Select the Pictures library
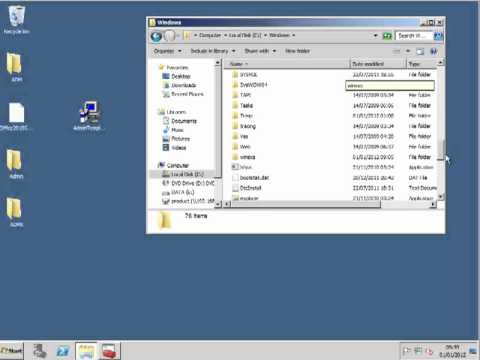The image size is (480, 360). tap(181, 139)
